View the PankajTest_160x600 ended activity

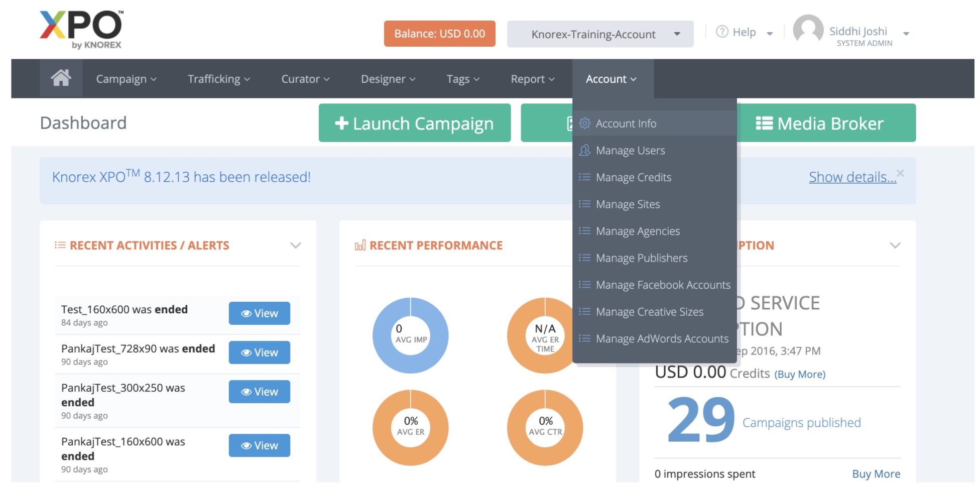pyautogui.click(x=260, y=445)
